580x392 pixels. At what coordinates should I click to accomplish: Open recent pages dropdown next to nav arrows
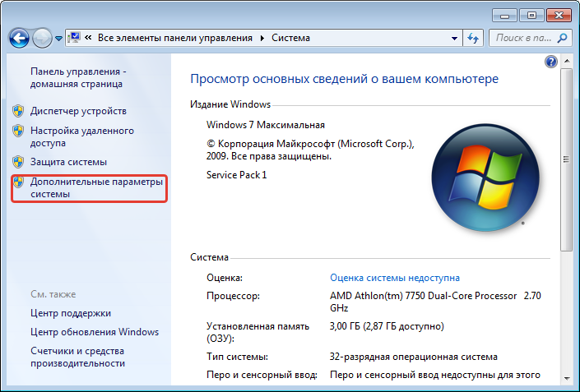(58, 38)
